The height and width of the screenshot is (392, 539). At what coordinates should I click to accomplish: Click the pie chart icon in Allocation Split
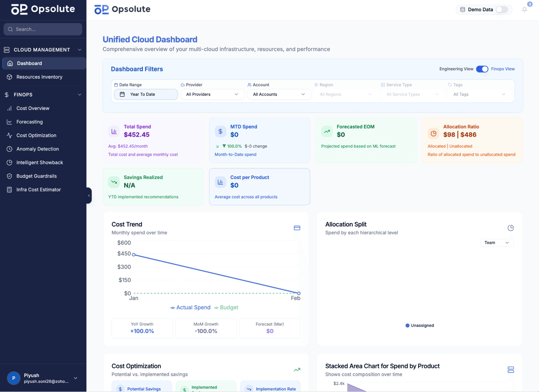click(x=510, y=228)
